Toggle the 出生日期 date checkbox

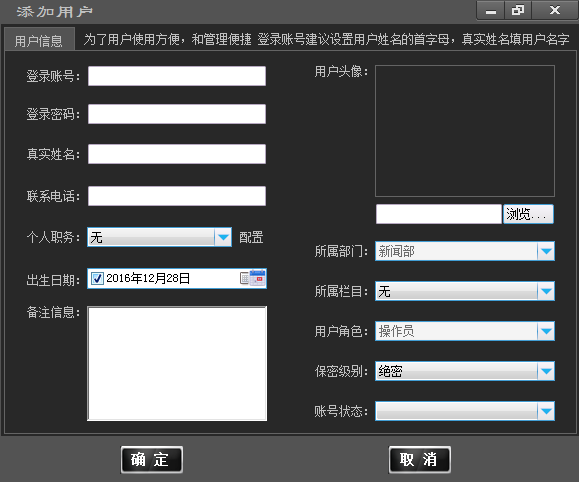pyautogui.click(x=97, y=278)
